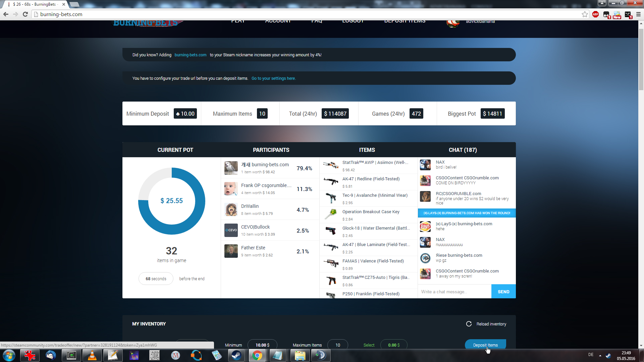Open the FAQ navigation menu item
The height and width of the screenshot is (362, 644).
316,21
